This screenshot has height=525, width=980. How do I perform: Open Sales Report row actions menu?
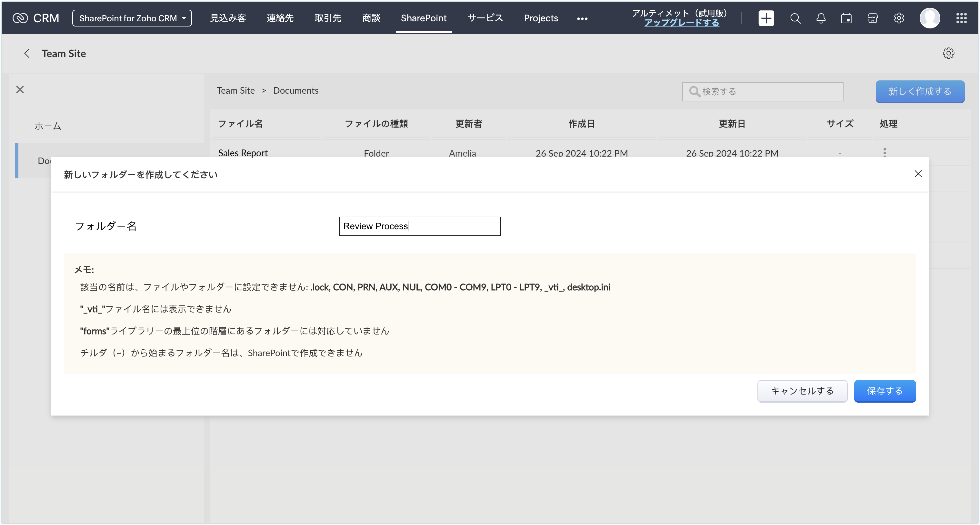[885, 152]
